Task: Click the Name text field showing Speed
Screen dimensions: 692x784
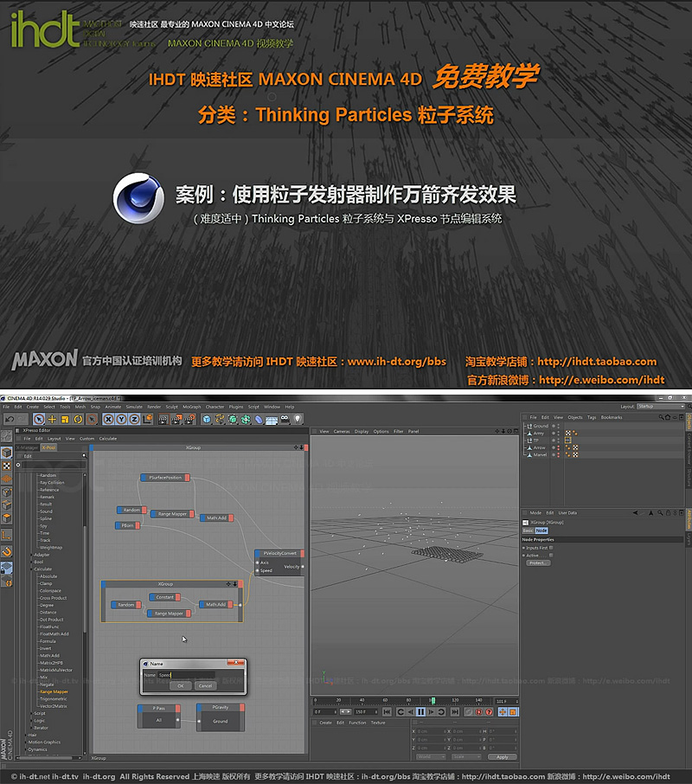Action: [186, 674]
